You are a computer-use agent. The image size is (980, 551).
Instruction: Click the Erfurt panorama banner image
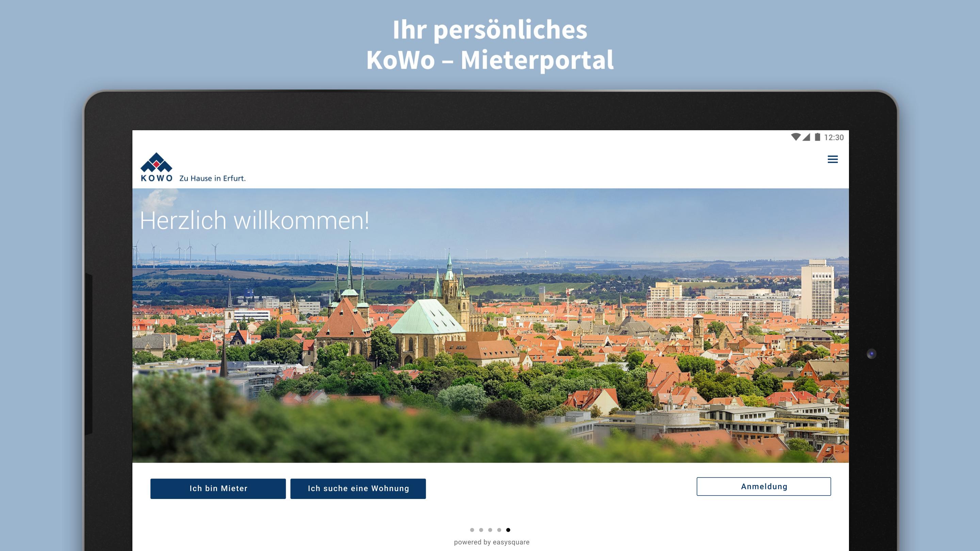click(x=490, y=325)
